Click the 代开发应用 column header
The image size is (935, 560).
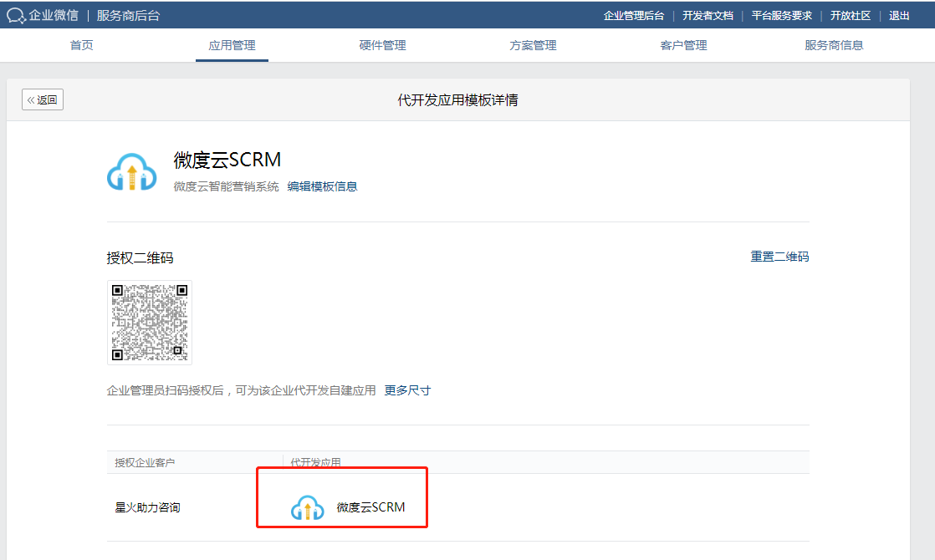315,462
